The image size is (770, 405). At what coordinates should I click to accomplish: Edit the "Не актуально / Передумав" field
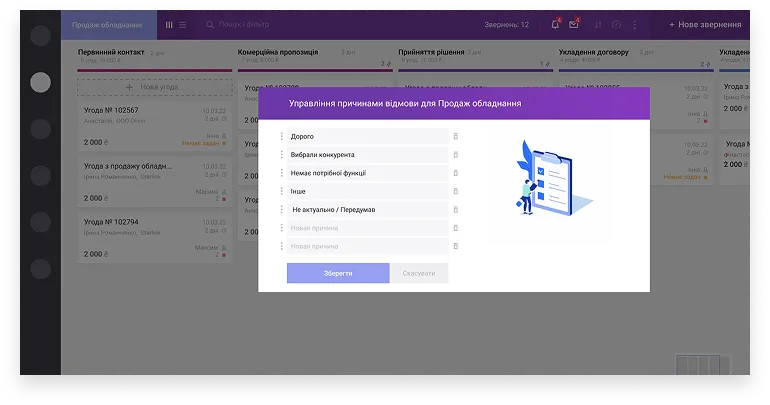[x=367, y=210]
